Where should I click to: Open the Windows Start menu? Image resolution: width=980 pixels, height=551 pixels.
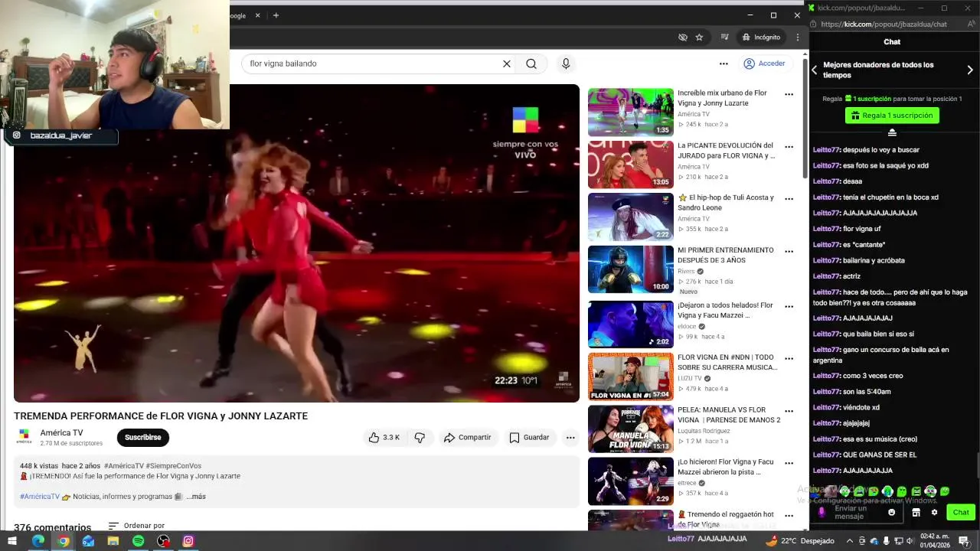pos(12,541)
